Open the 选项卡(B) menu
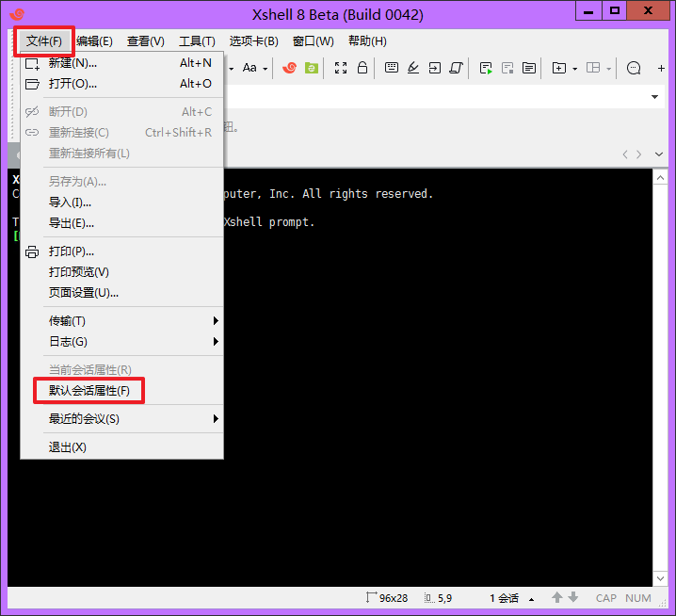 pos(254,41)
